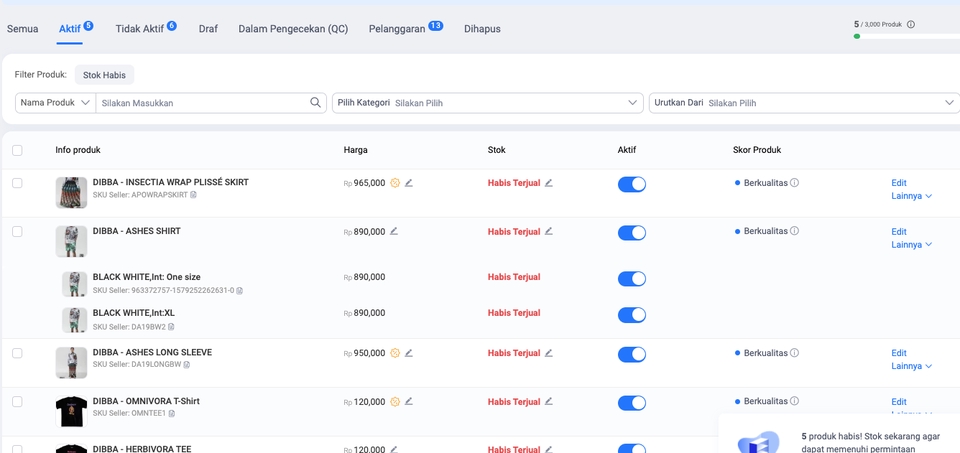Toggle Aktif switch for BLACK WHITE One size variant

pyautogui.click(x=631, y=279)
